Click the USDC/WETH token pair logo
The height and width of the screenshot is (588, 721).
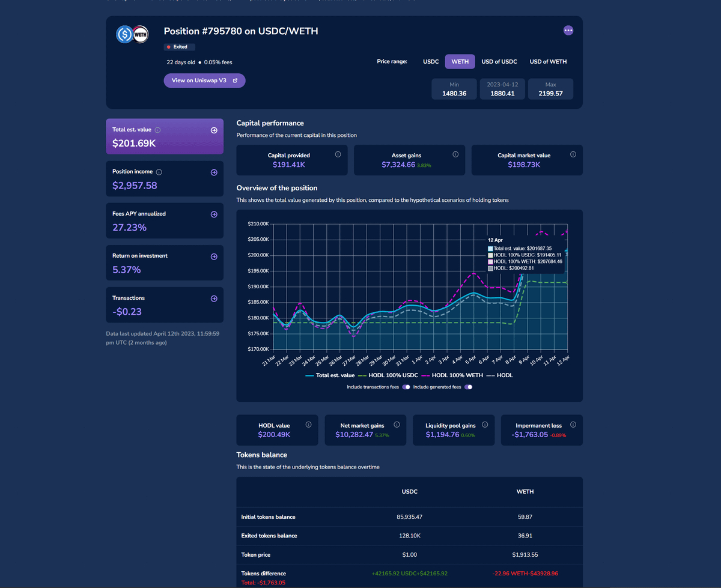(132, 35)
